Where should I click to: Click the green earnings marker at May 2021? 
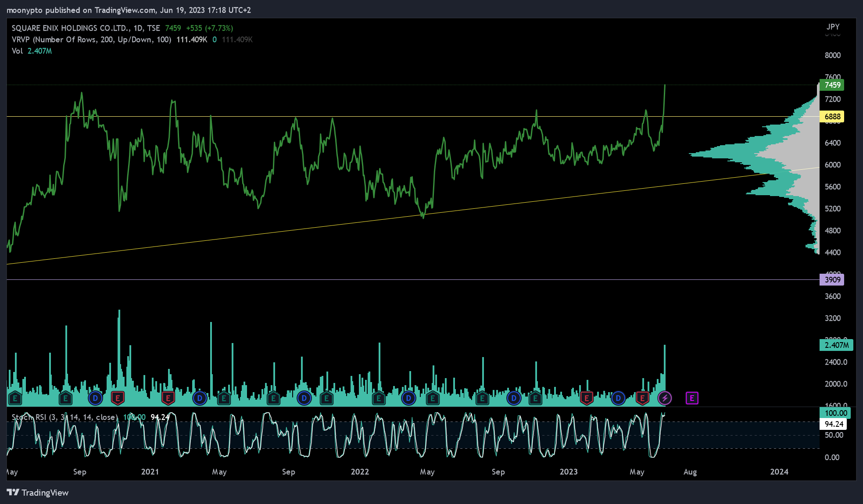pos(224,398)
